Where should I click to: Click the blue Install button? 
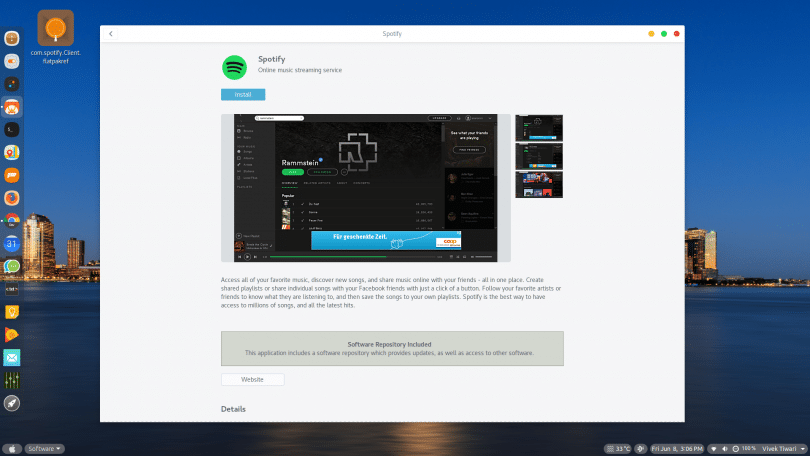243,95
